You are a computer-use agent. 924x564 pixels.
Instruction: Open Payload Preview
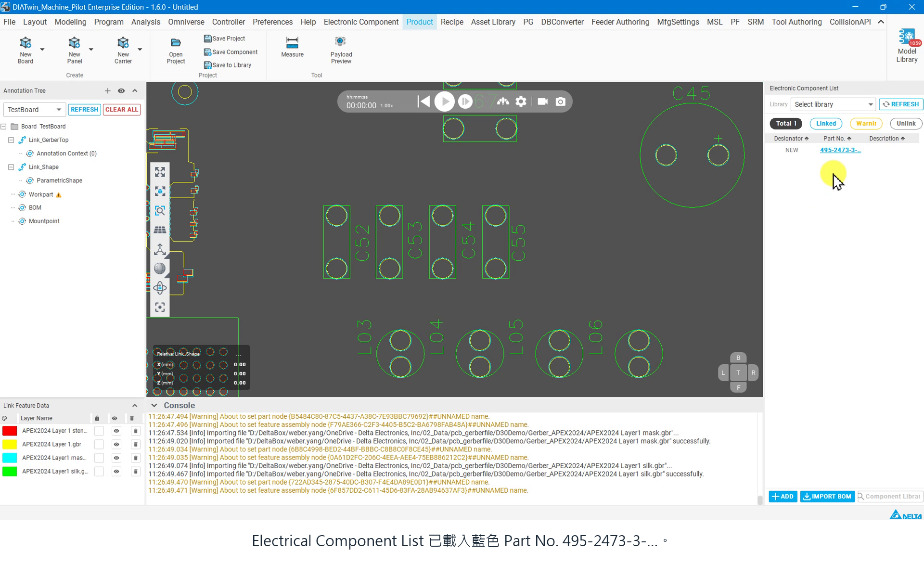[341, 50]
